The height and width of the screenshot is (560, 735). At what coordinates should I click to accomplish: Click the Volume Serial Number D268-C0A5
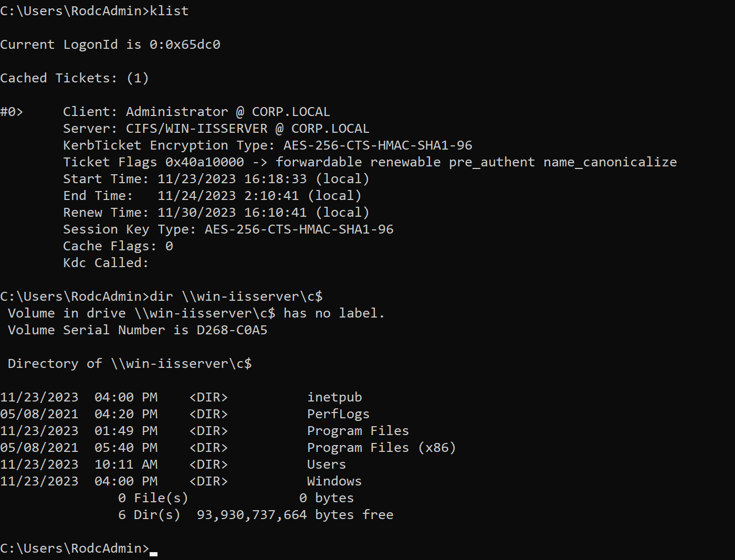point(232,330)
